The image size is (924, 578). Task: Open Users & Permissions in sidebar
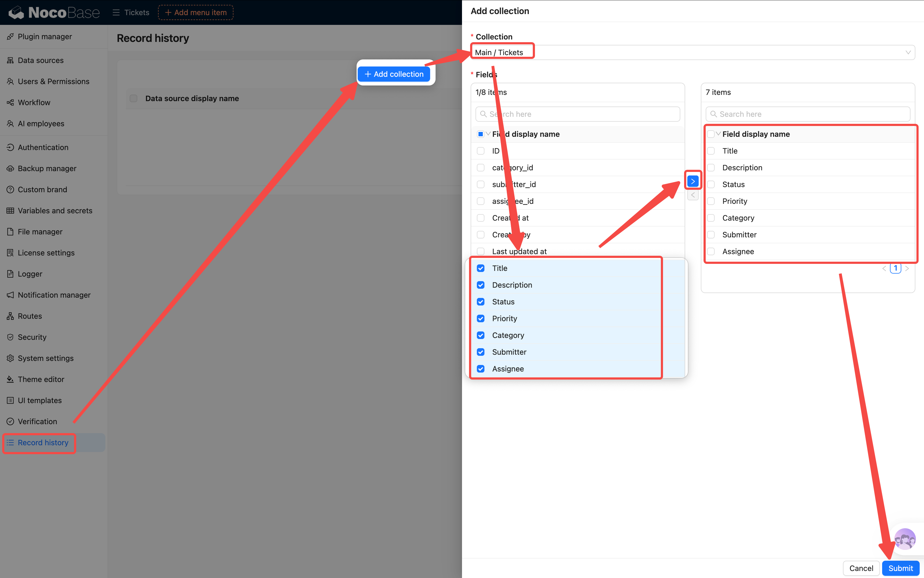[53, 81]
